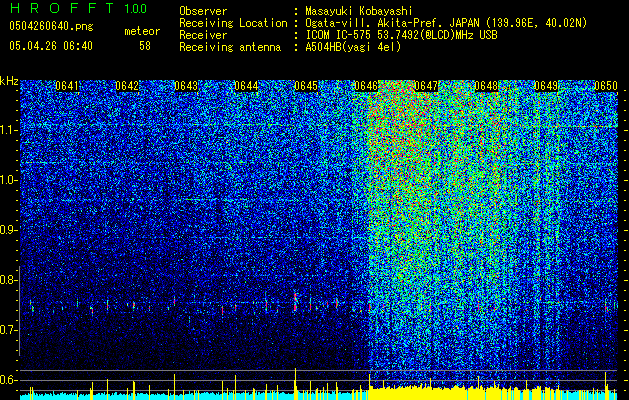This screenshot has height=400, width=629.
Task: Click the 0644 time marker
Action: [246, 86]
